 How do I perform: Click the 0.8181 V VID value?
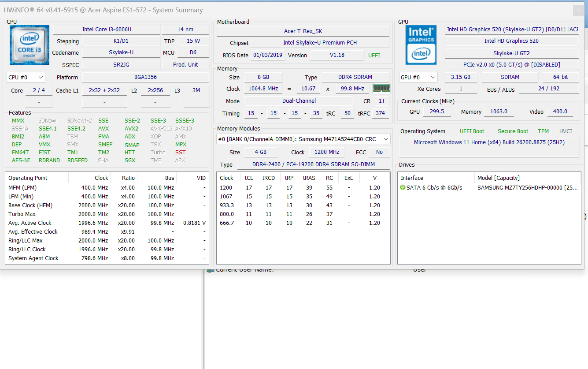[194, 223]
